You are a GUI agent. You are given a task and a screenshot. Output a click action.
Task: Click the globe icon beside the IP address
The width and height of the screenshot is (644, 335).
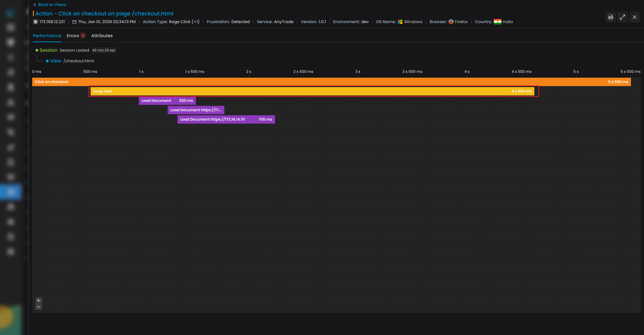pyautogui.click(x=36, y=22)
